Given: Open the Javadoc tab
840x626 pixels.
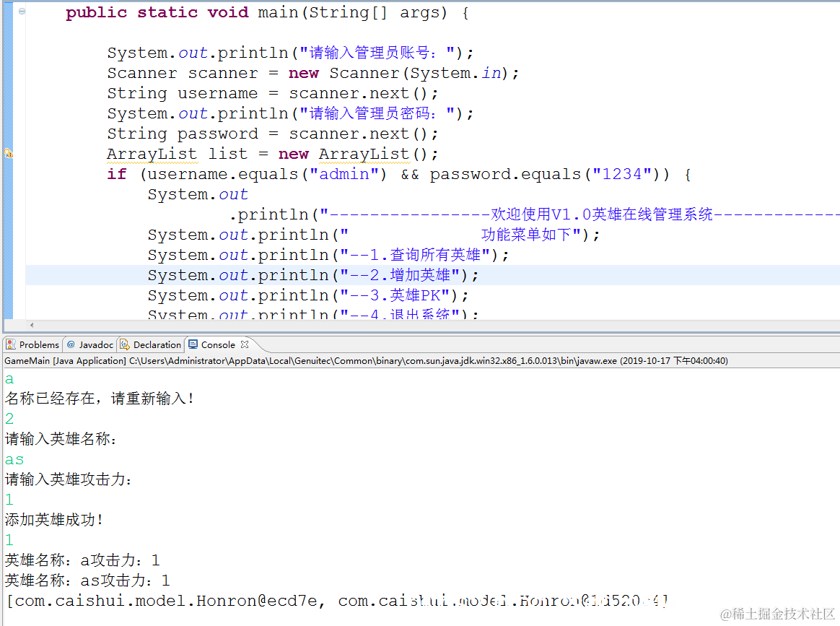Looking at the screenshot, I should click(x=90, y=344).
